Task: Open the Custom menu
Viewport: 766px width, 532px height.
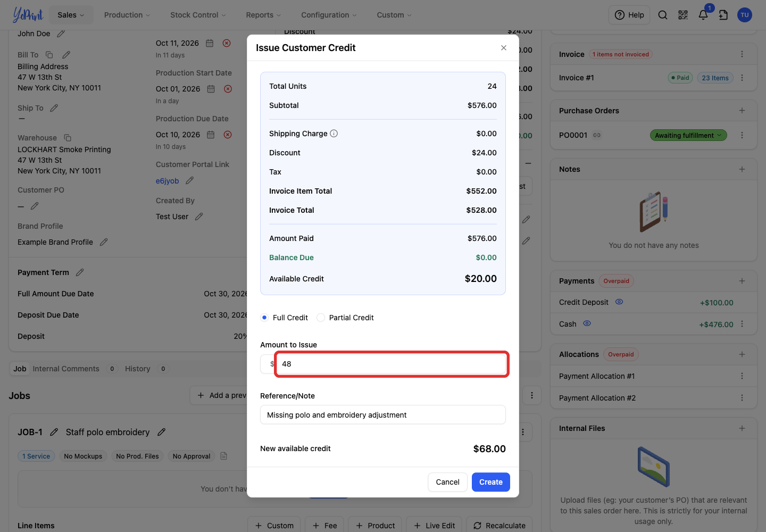Action: pos(394,15)
